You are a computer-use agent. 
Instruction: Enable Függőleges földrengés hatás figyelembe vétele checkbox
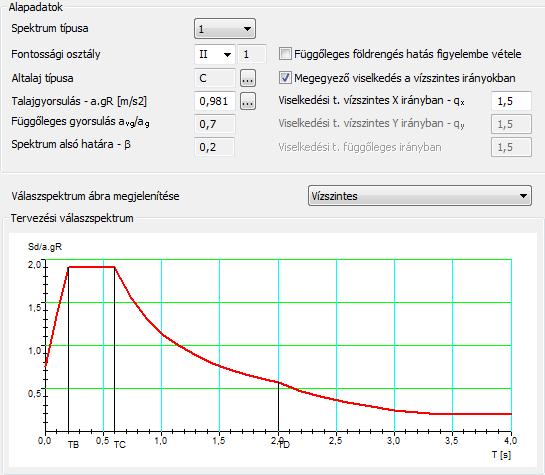click(285, 54)
